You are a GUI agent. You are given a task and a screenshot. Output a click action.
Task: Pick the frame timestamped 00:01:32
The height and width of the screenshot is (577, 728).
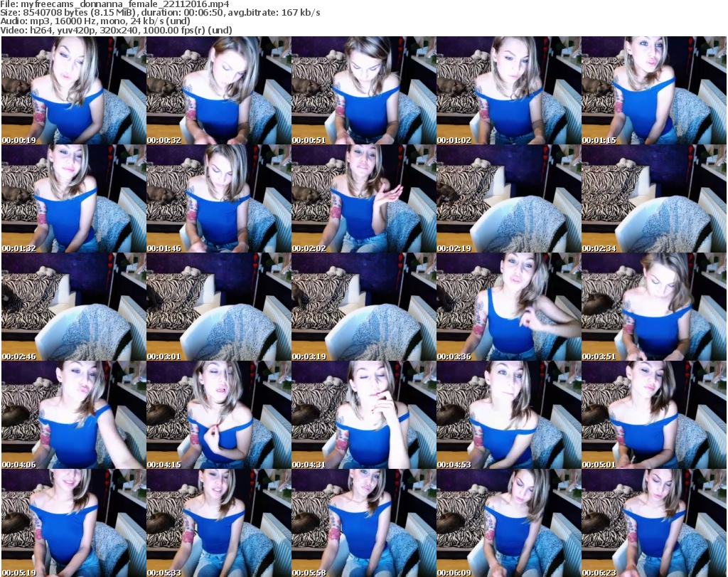pyautogui.click(x=73, y=198)
